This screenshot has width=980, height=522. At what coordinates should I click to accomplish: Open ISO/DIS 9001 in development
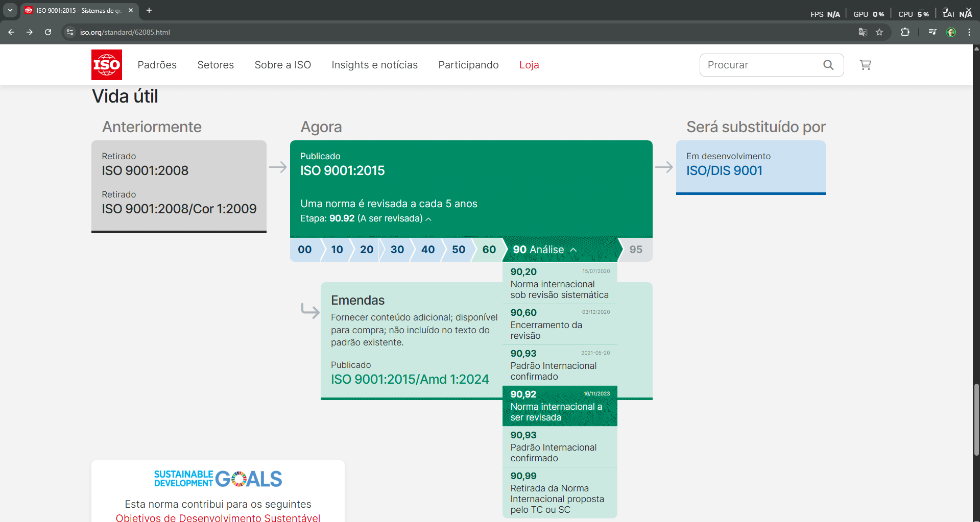point(724,170)
